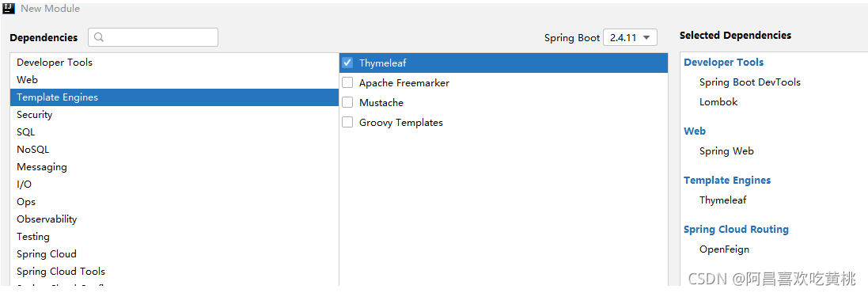Image resolution: width=868 pixels, height=293 pixels.
Task: Enable the Mustache checkbox
Action: (x=347, y=102)
